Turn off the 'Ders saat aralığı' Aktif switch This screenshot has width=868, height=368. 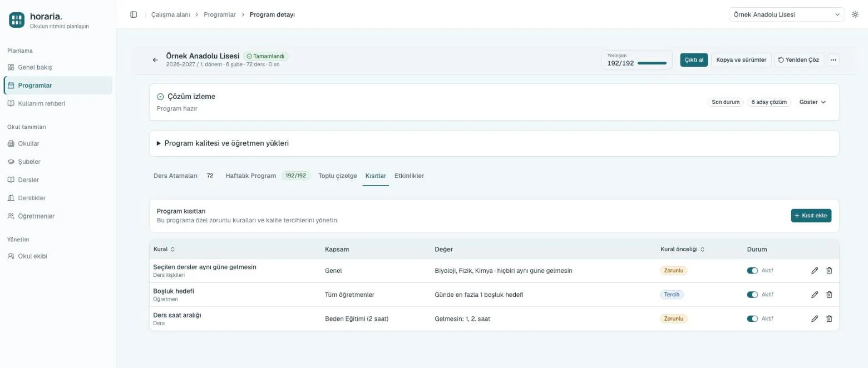coord(752,319)
